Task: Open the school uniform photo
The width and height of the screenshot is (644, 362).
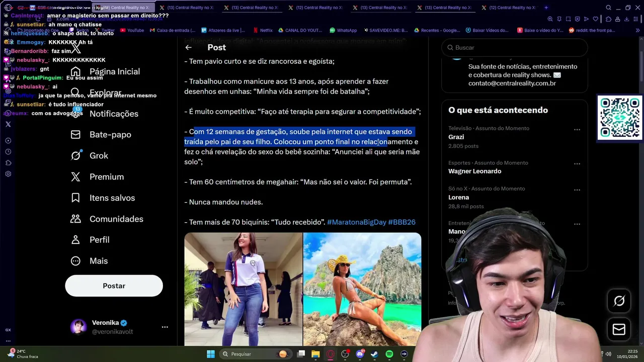Action: (243, 289)
